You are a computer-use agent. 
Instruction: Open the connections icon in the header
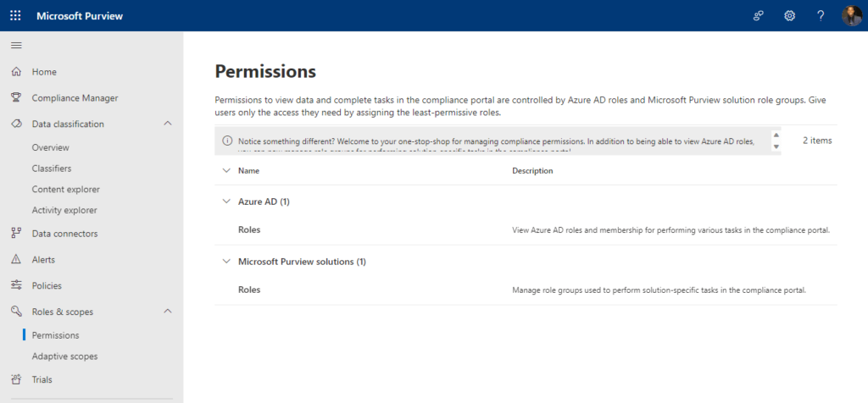(759, 15)
